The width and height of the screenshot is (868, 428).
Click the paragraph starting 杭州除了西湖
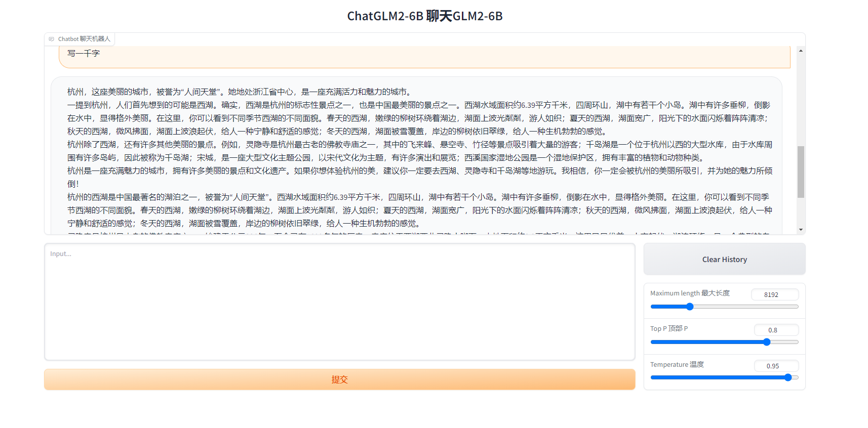[x=420, y=151]
